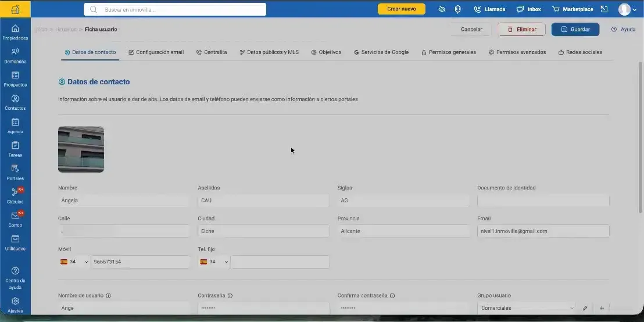Click the search magnifier icon
Image resolution: width=644 pixels, height=322 pixels.
point(94,9)
